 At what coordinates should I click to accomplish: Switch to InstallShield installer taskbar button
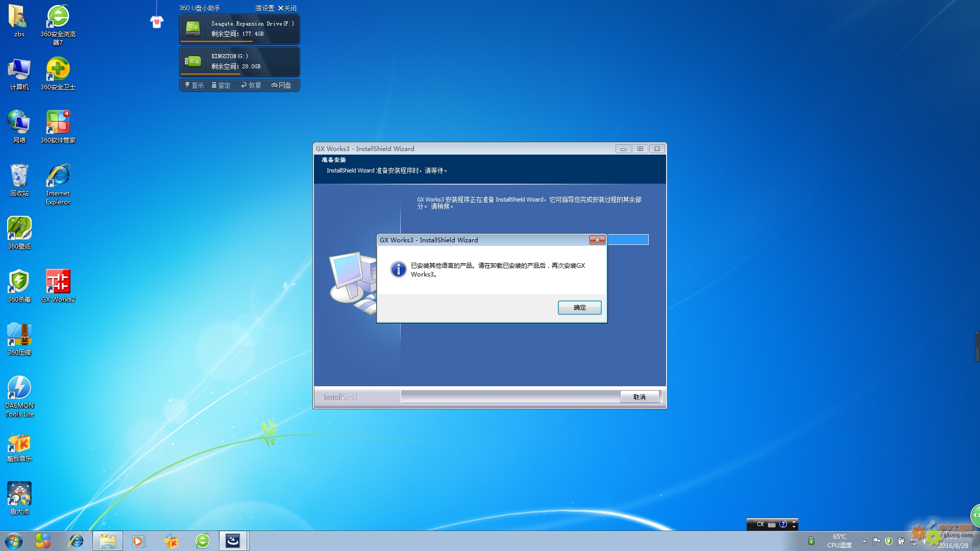tap(233, 541)
